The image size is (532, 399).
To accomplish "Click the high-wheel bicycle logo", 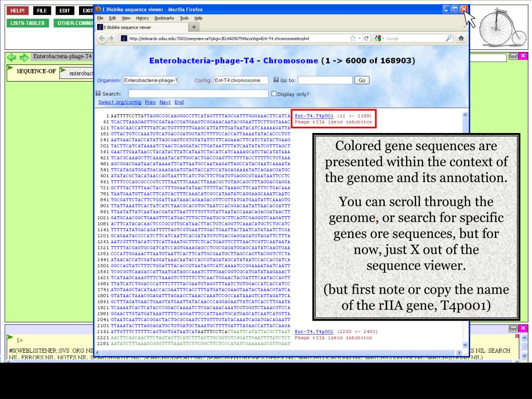I will click(503, 28).
